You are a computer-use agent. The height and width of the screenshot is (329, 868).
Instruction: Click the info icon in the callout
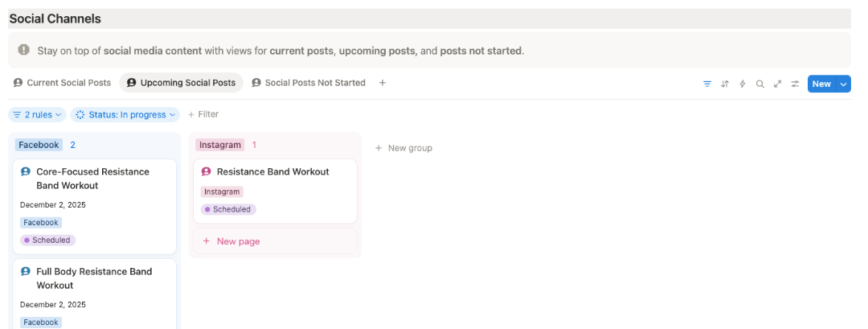(24, 50)
